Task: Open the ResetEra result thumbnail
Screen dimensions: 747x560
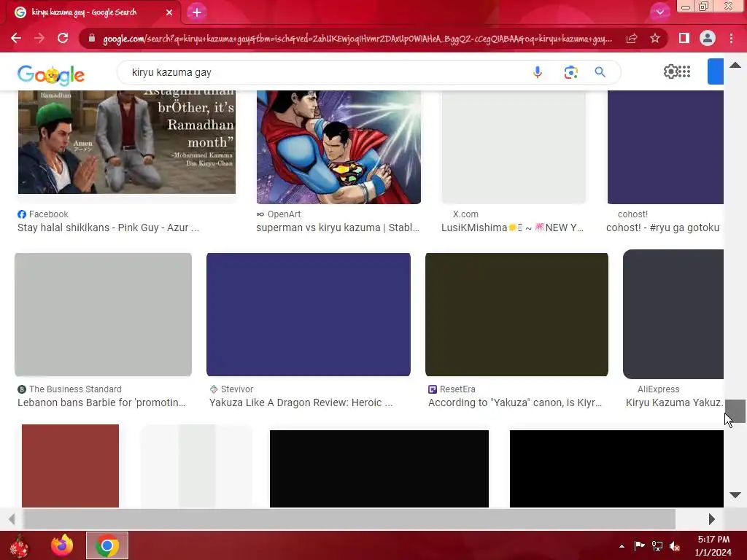Action: [516, 314]
